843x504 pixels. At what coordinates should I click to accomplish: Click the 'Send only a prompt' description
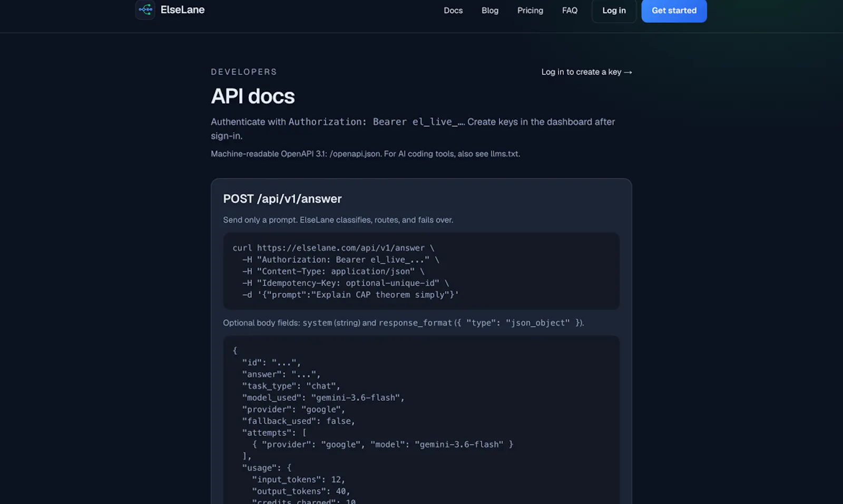[x=338, y=220]
